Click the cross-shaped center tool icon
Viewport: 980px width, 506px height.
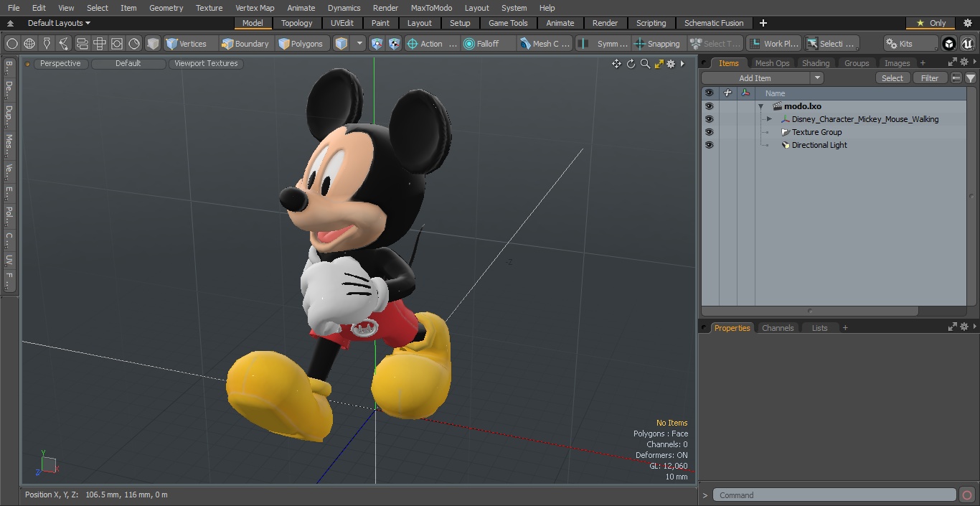click(100, 44)
